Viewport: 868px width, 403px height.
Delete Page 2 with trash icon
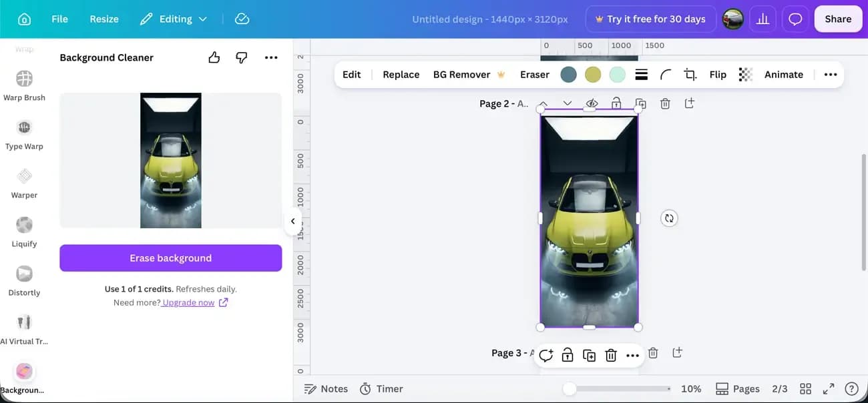pyautogui.click(x=665, y=103)
